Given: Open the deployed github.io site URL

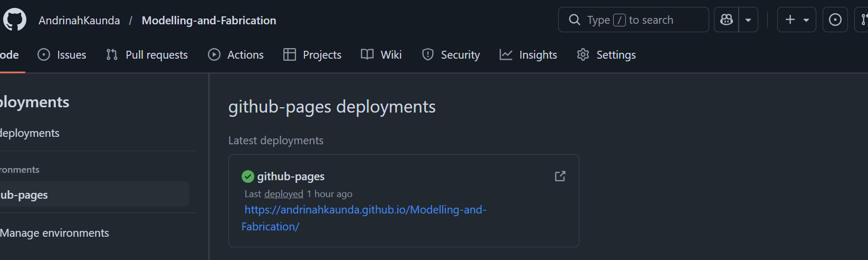Looking at the screenshot, I should coord(365,210).
